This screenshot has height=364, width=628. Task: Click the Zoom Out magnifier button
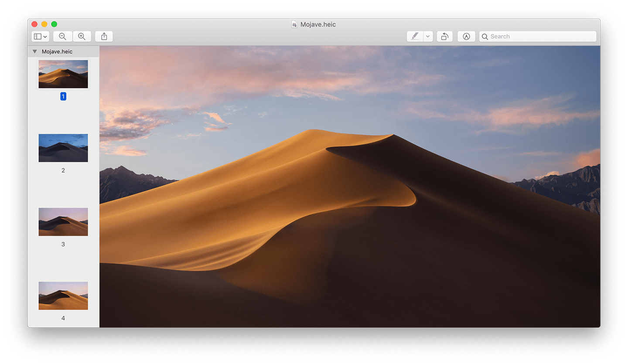pos(63,37)
